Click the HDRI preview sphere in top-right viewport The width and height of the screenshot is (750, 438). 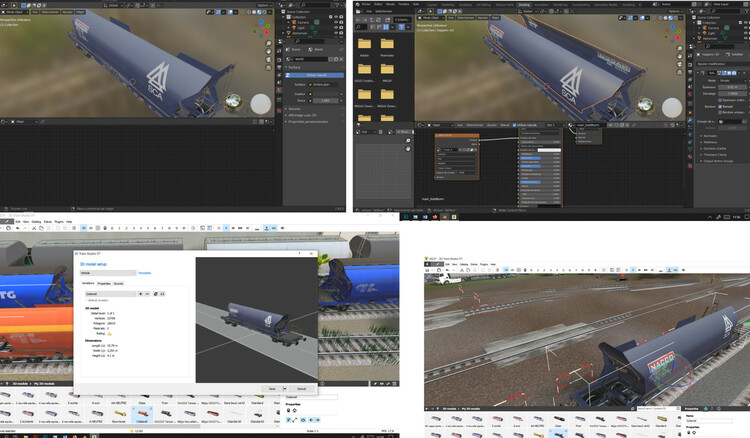tap(645, 104)
